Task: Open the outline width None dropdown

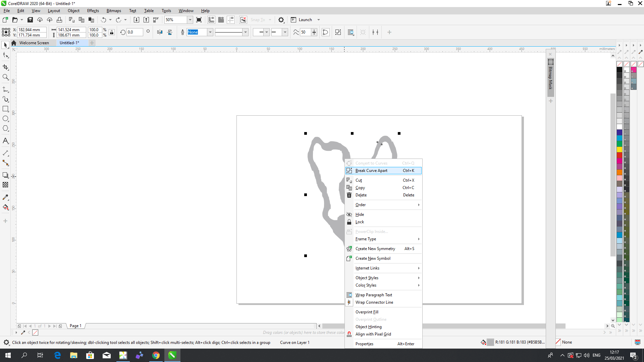Action: [210, 32]
